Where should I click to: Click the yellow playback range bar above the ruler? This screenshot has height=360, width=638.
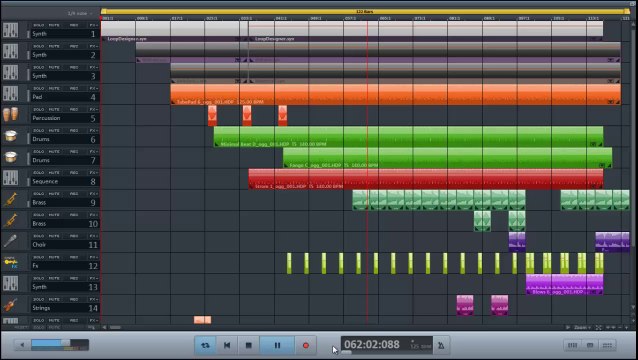(x=365, y=11)
